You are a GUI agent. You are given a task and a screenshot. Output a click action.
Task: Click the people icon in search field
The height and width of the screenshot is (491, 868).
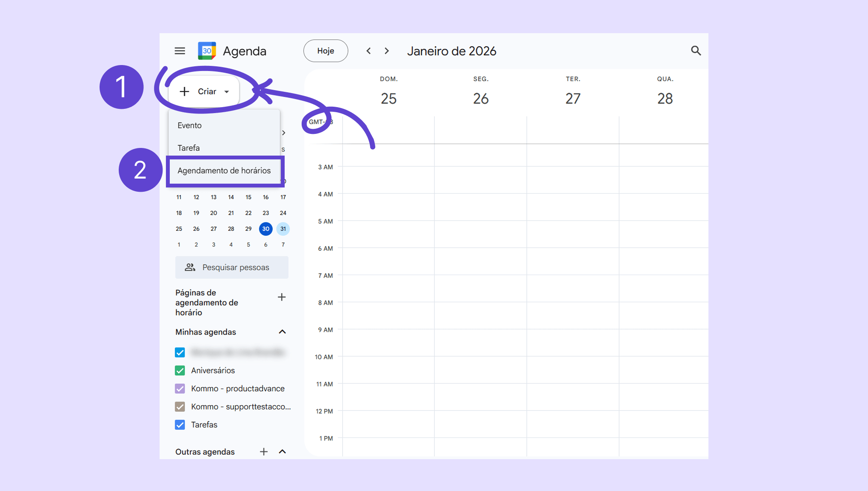click(x=190, y=267)
